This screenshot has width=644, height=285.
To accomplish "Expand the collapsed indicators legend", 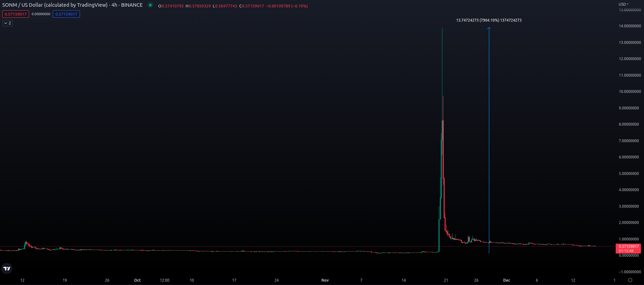I will [7, 23].
